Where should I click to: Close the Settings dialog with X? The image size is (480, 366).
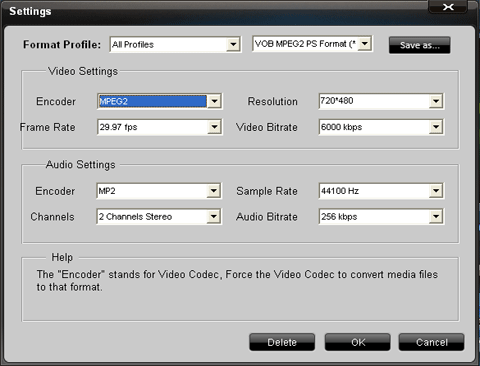pos(448,7)
